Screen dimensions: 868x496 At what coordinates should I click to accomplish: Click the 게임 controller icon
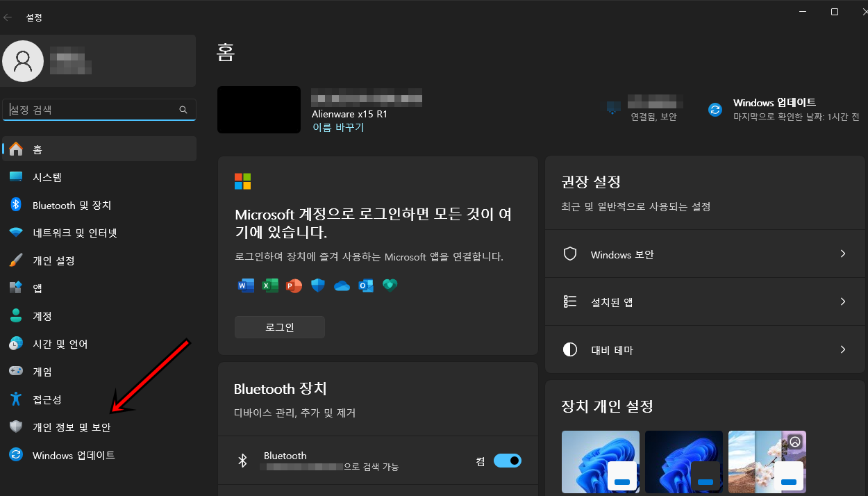16,372
